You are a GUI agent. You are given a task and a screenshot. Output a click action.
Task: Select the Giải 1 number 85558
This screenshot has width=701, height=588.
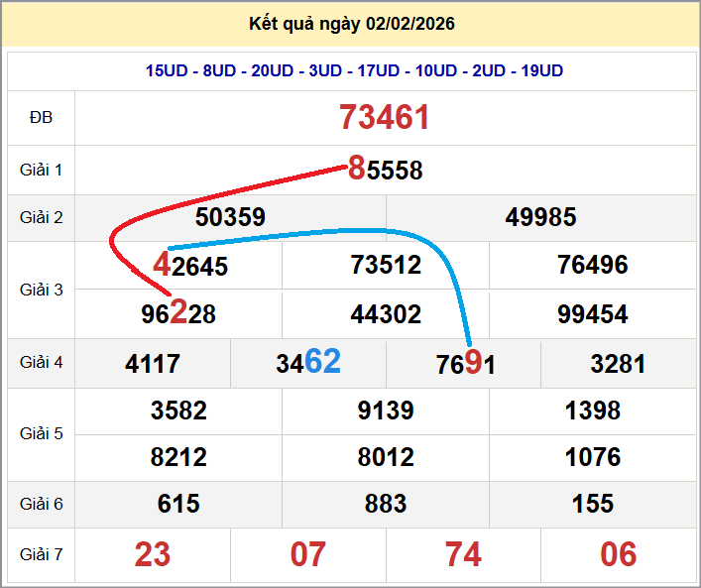[x=385, y=170]
